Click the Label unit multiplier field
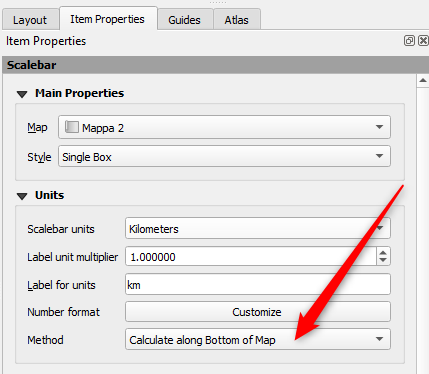 point(251,256)
